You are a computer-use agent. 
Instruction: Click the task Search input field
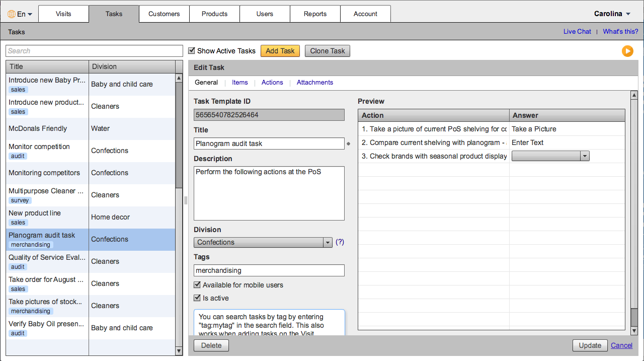pyautogui.click(x=94, y=51)
